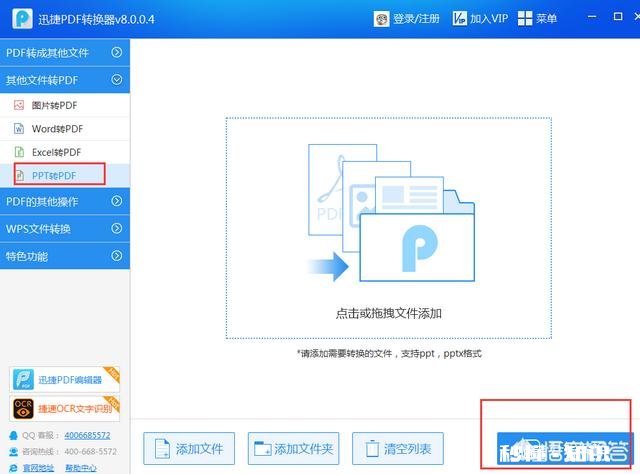Select Excel转PDF option
Screen dimensions: 640x474
pos(65,152)
